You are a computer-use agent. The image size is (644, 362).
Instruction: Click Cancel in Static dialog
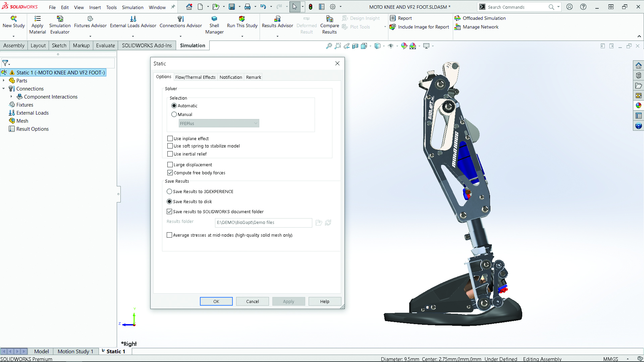pyautogui.click(x=253, y=301)
